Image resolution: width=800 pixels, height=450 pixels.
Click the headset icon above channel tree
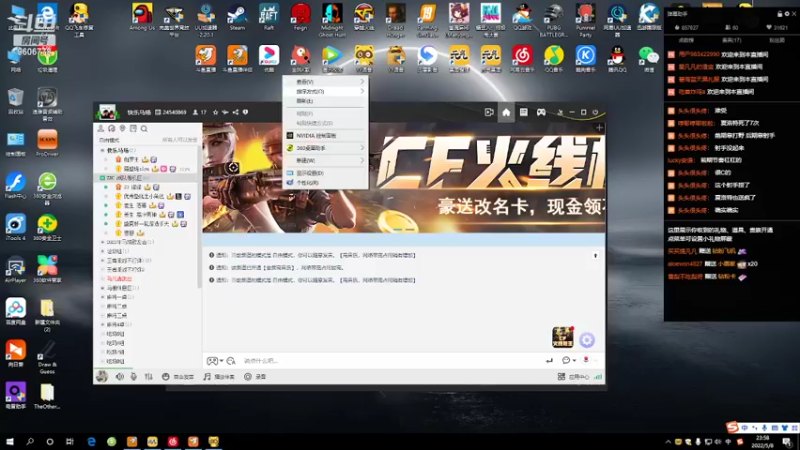pos(112,129)
